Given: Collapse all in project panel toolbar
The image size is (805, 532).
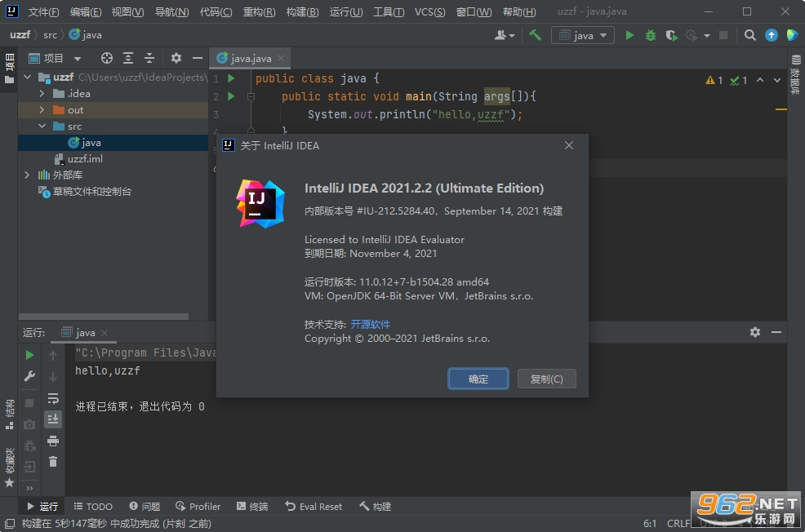Looking at the screenshot, I should [149, 58].
